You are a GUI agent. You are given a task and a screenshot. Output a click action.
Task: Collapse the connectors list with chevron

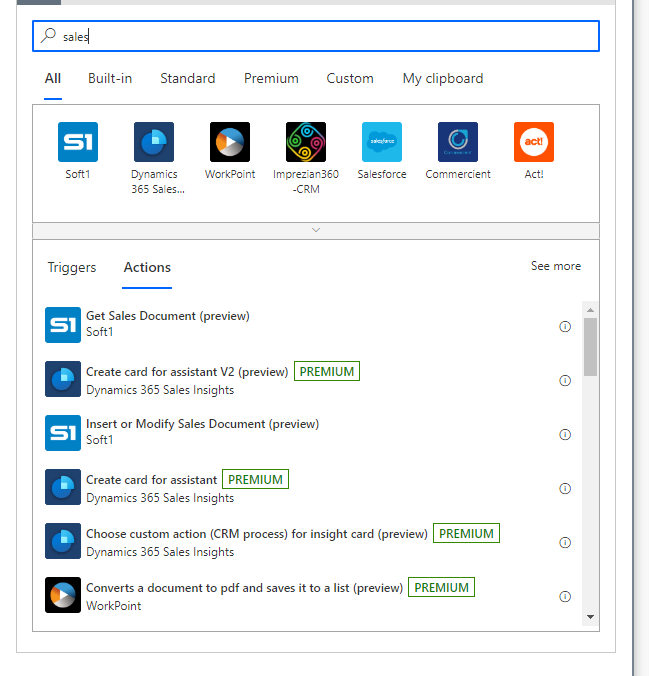tap(316, 230)
